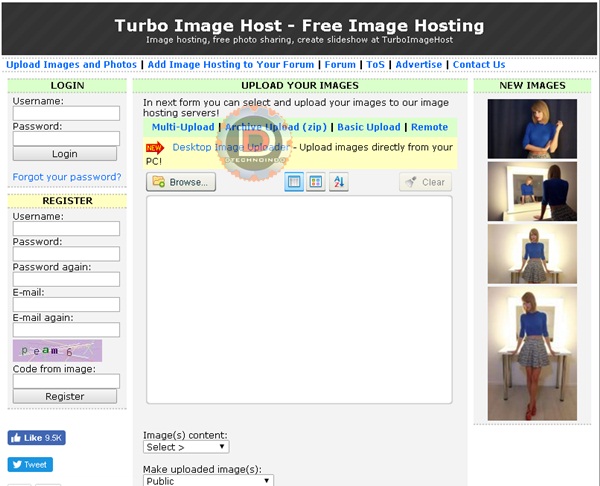Open Add Image Hosting to Your Forum

tap(231, 64)
